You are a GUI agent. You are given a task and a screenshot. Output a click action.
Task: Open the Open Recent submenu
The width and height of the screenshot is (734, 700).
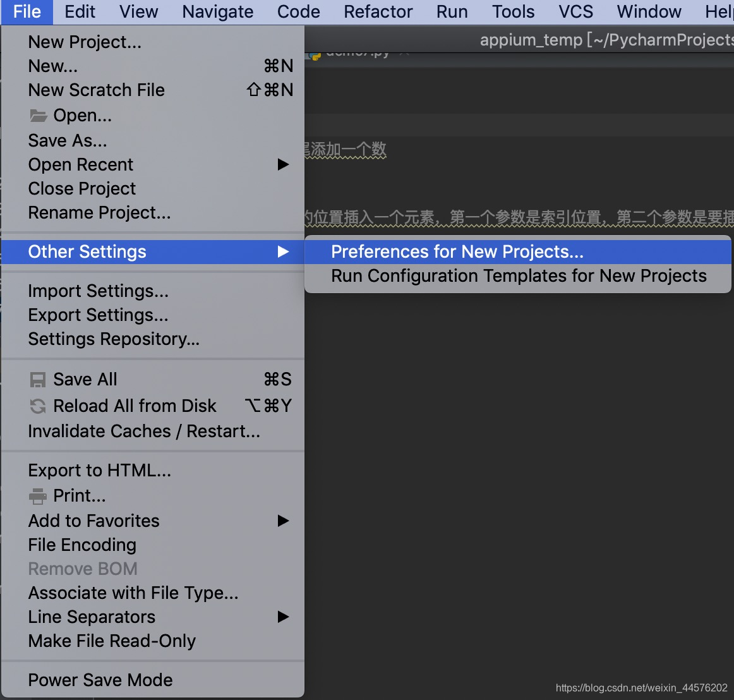click(153, 164)
